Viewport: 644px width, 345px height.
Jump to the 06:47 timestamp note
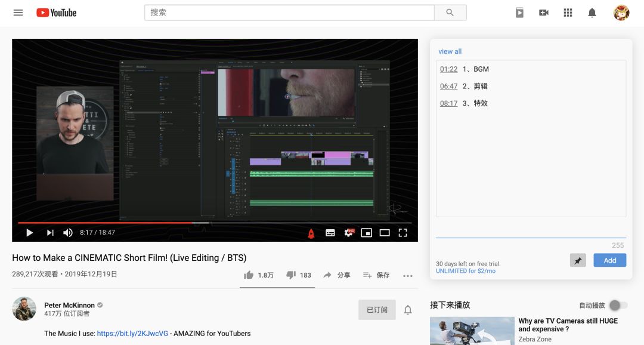click(x=448, y=87)
